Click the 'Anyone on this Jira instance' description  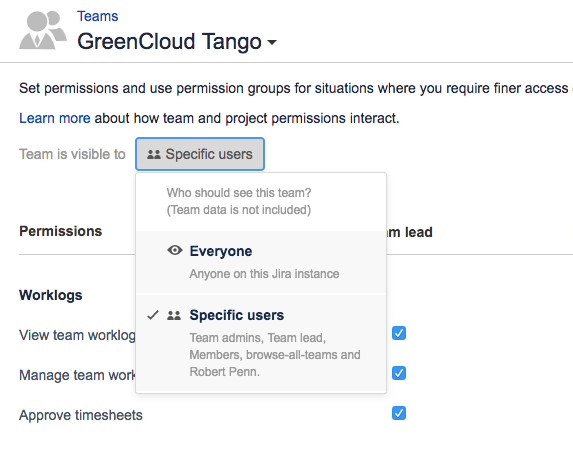pyautogui.click(x=264, y=274)
